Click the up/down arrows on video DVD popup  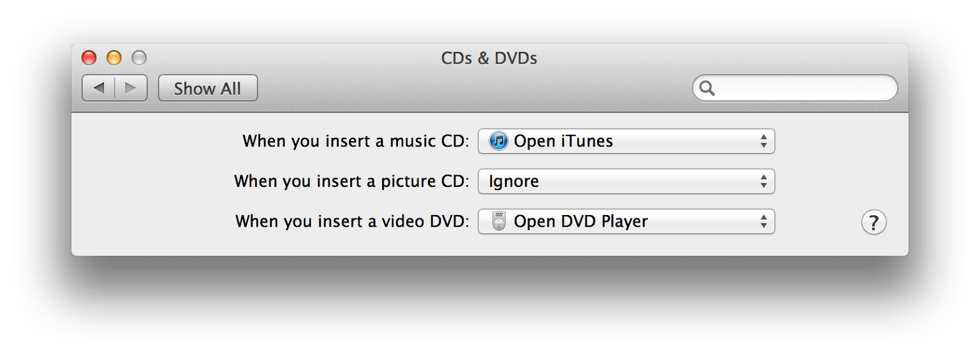(x=763, y=222)
